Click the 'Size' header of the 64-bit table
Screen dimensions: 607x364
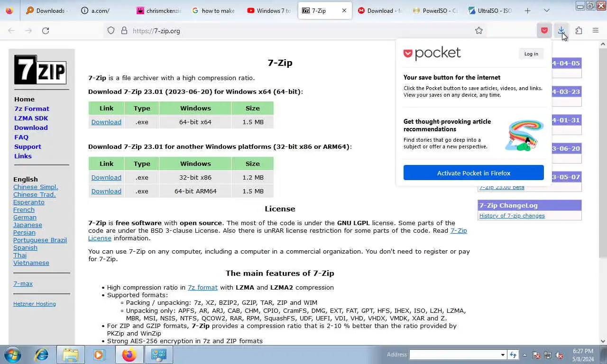coord(252,108)
